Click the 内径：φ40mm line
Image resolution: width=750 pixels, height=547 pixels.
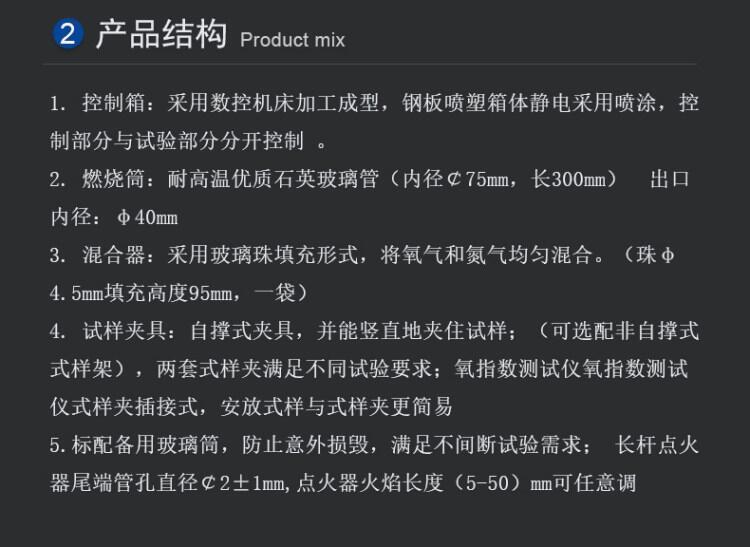114,218
